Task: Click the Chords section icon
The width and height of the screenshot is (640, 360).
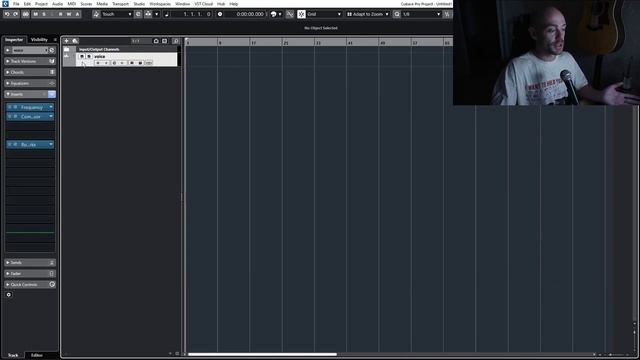Action: pyautogui.click(x=52, y=72)
